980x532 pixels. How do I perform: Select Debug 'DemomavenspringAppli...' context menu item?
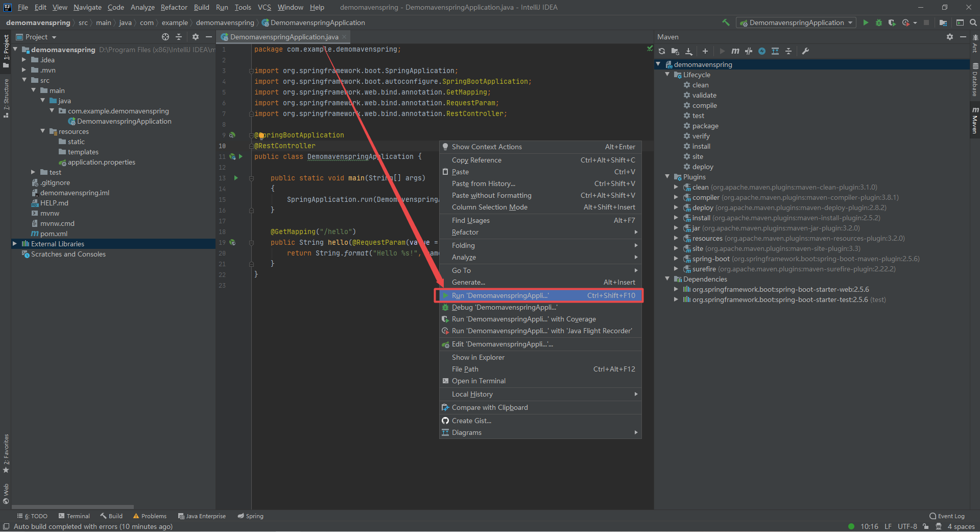click(x=540, y=307)
